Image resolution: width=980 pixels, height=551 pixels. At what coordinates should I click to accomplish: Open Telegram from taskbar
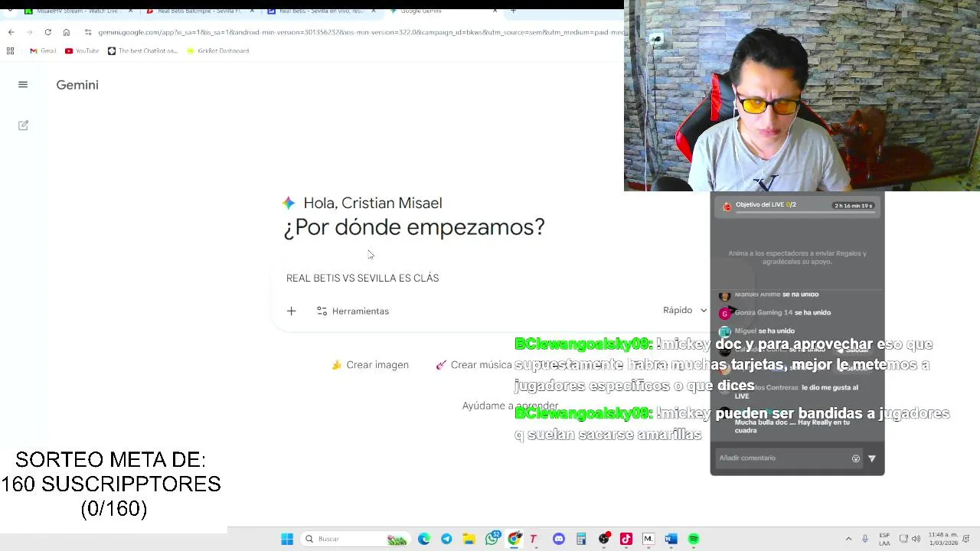[x=446, y=539]
